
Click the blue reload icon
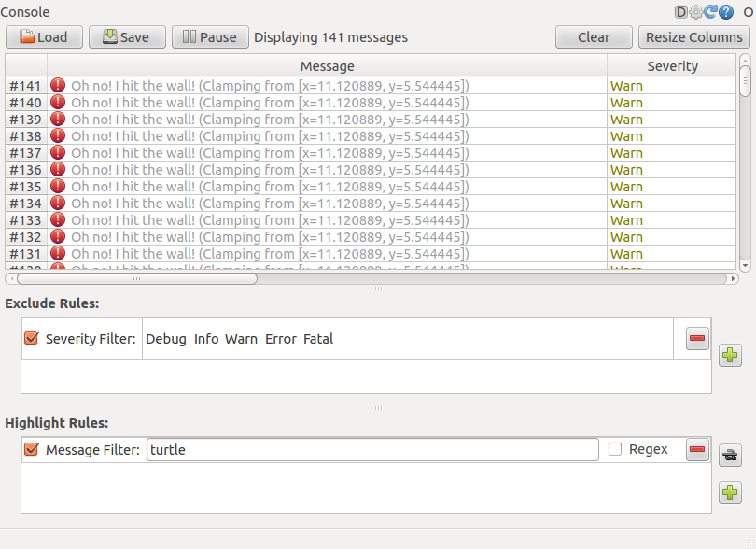point(710,12)
